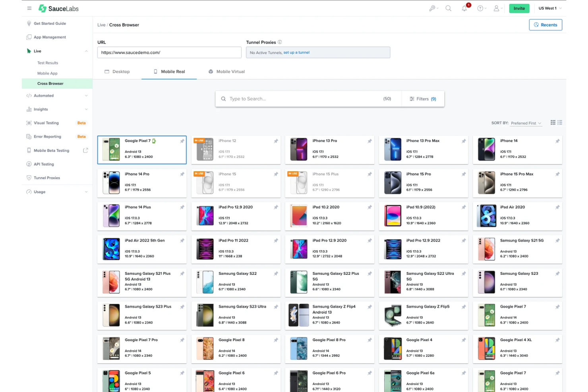The image size is (588, 392).
Task: Pin the Google Pixel 8 device
Action: coord(276,340)
